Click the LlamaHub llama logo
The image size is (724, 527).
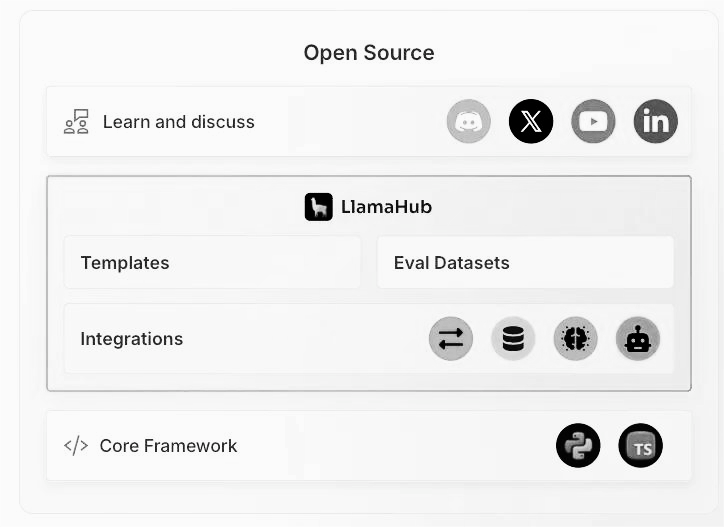(x=319, y=207)
